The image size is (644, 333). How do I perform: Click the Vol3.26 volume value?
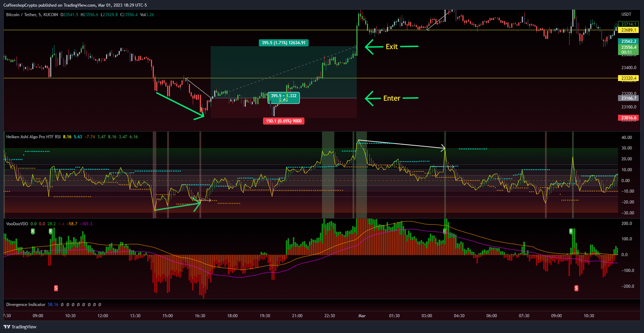click(147, 15)
